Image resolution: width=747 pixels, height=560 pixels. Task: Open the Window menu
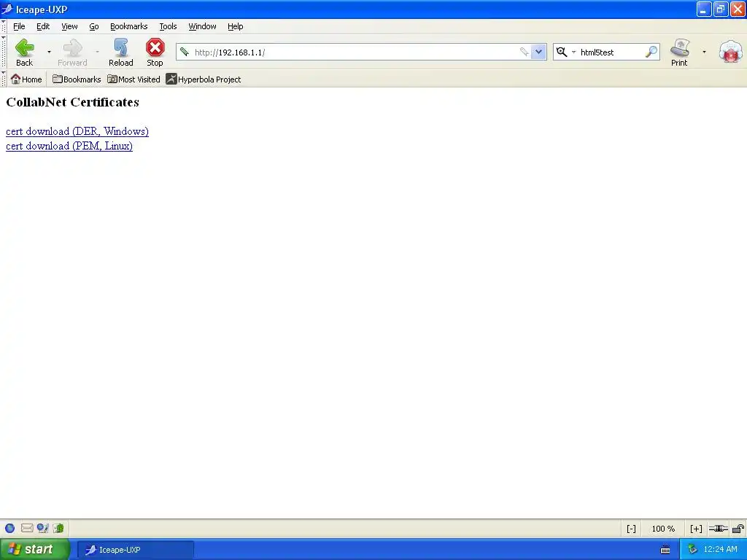pos(202,26)
